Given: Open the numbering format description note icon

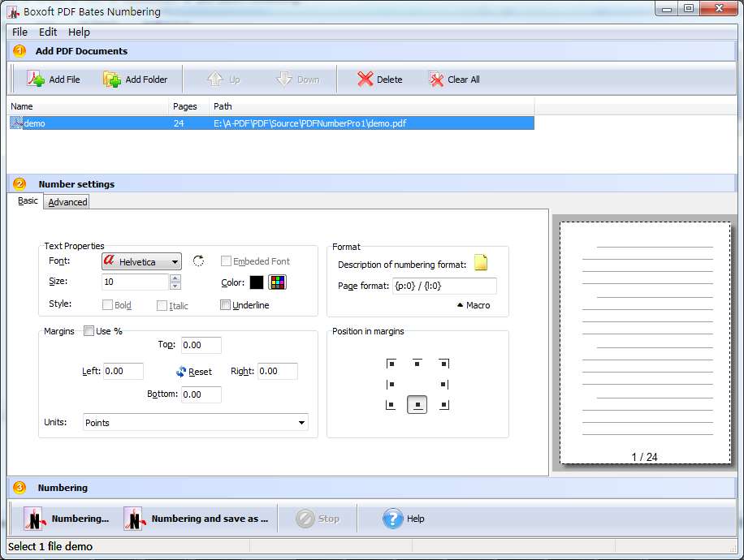Looking at the screenshot, I should coord(481,263).
